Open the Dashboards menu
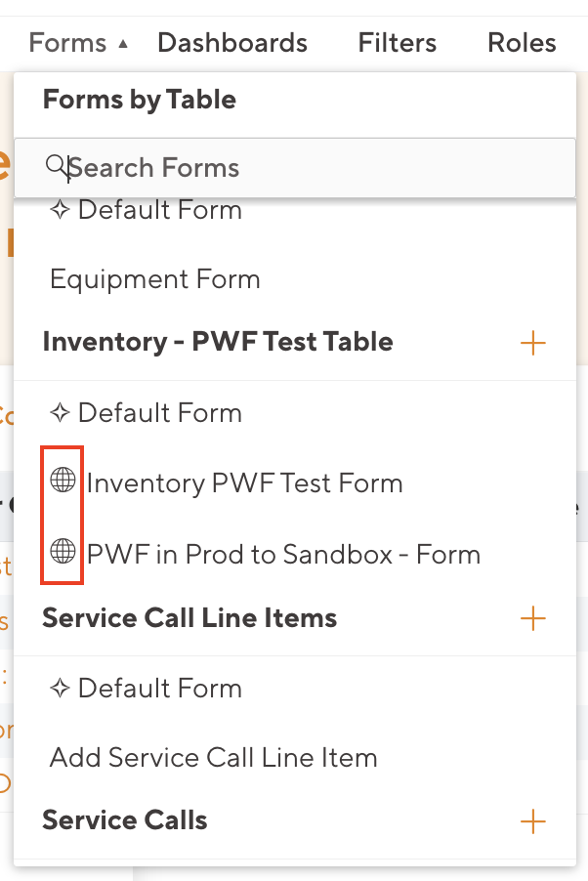This screenshot has height=881, width=588. (232, 43)
